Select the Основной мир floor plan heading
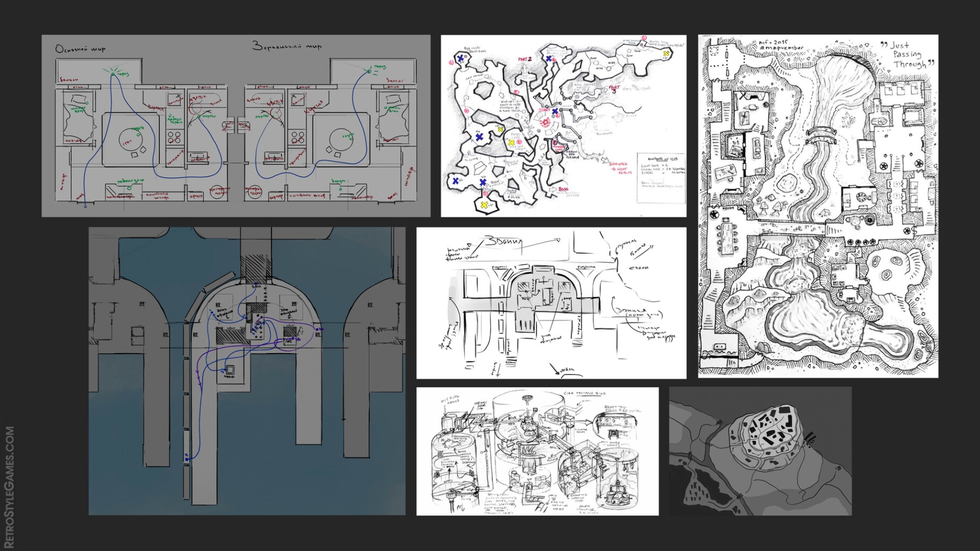The width and height of the screenshot is (980, 551). (x=80, y=47)
